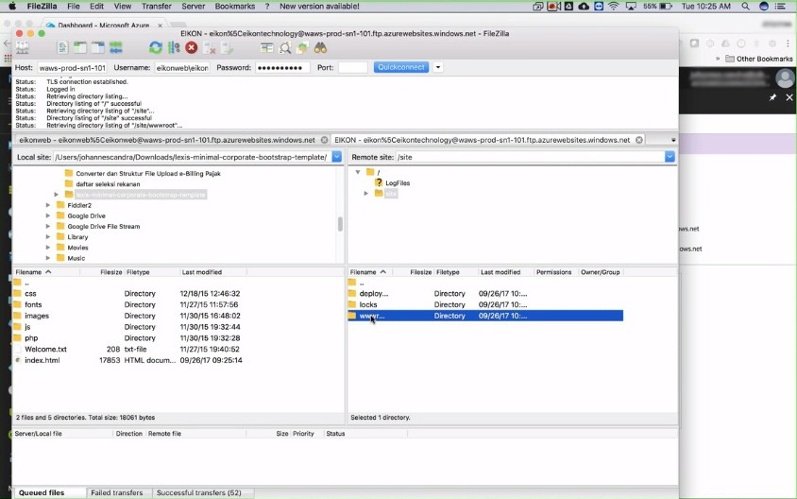Click the Port input field
Image resolution: width=797 pixels, height=499 pixels.
pos(352,68)
